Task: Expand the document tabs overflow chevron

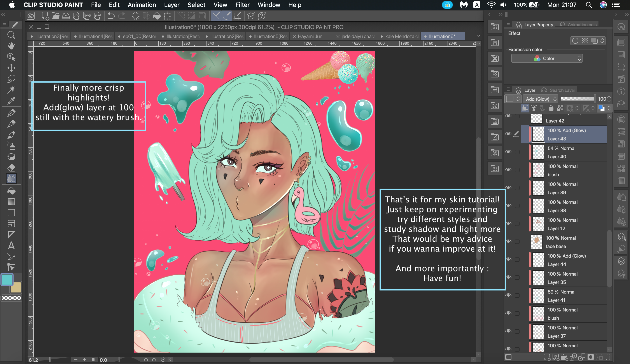Action: pyautogui.click(x=478, y=36)
